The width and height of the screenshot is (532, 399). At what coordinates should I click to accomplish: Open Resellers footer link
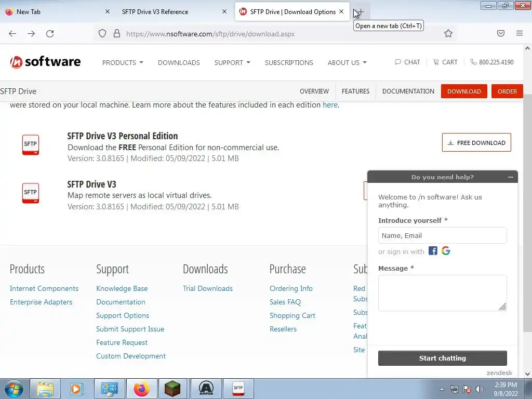point(283,329)
